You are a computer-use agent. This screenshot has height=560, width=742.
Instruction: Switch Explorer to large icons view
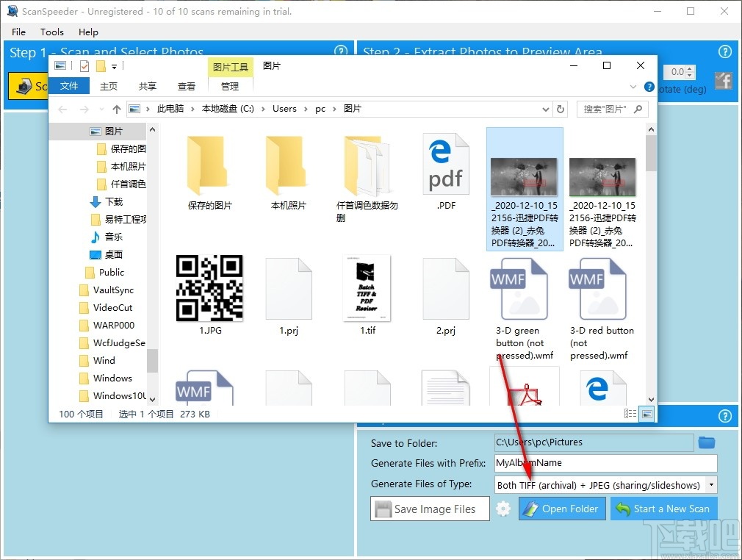(x=647, y=414)
